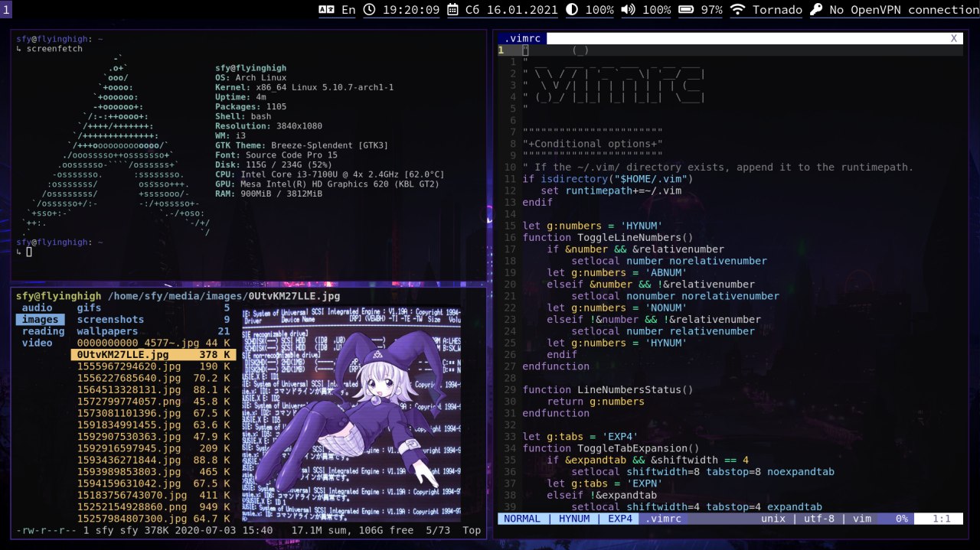Screen dimensions: 980x550
Task: Click the file permissions -rw-r--r-- in ranger
Action: coord(46,530)
